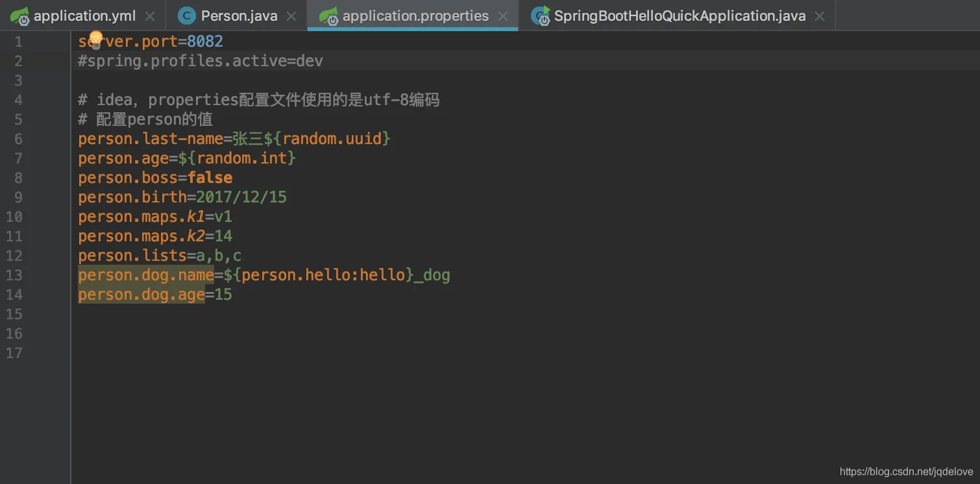Click the birth date 2017/12/15
The image size is (980, 484).
(241, 197)
